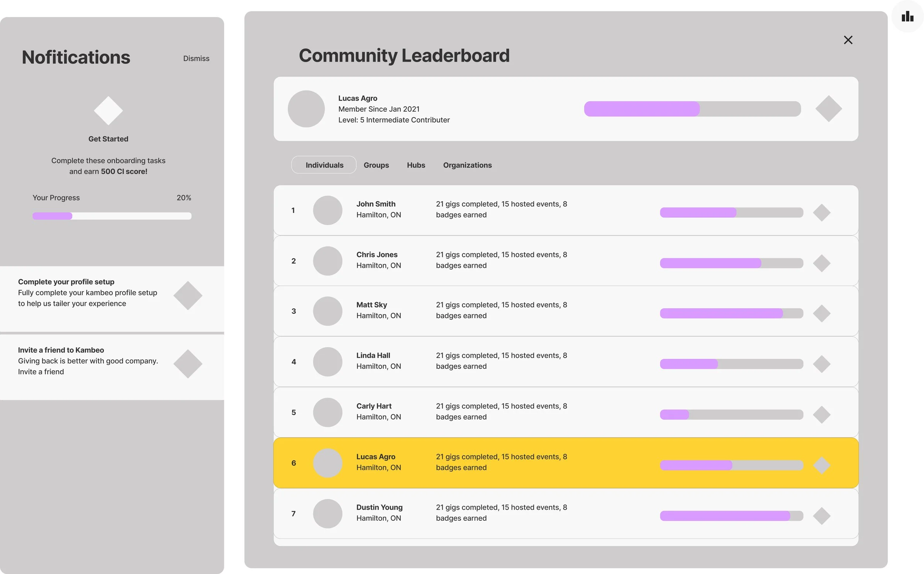The width and height of the screenshot is (924, 574).
Task: Click the Get Started diamond badge
Action: (108, 111)
